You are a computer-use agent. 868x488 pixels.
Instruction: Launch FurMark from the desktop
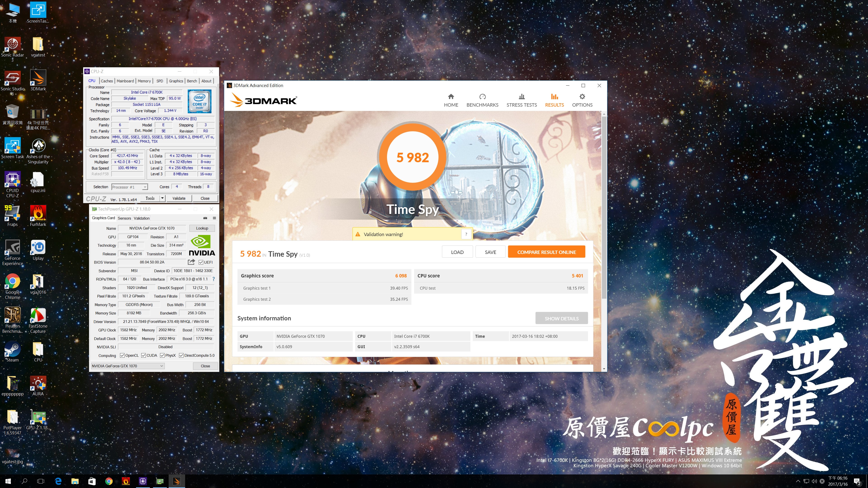(38, 216)
